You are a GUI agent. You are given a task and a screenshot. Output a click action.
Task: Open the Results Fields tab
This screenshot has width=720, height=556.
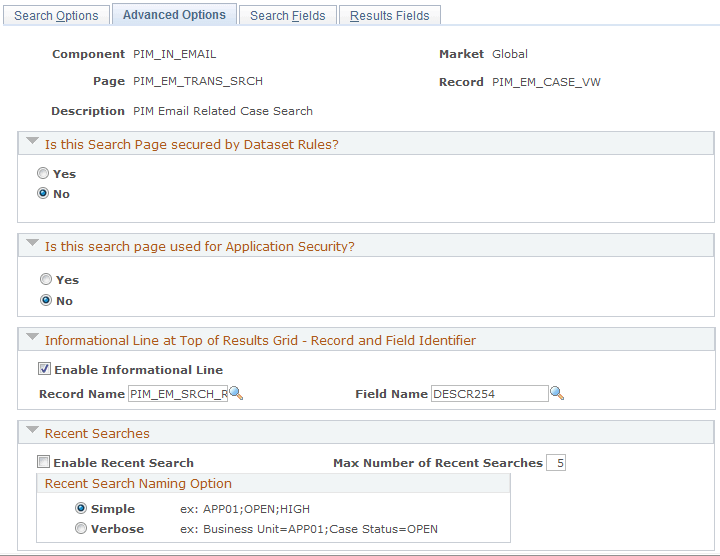(390, 16)
